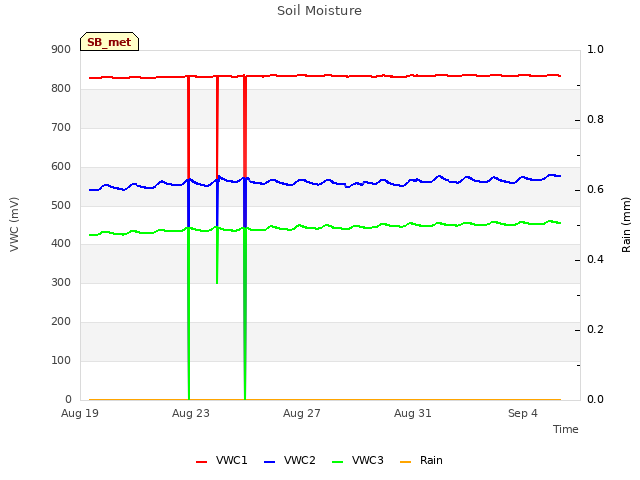Click the Rain (mm) axis title

pos(626,225)
